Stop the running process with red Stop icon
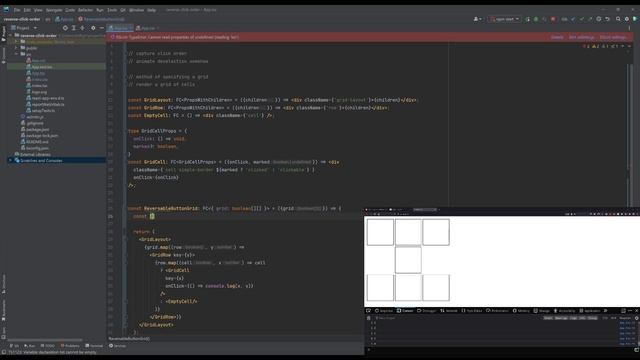The height and width of the screenshot is (360, 640). 553,19
